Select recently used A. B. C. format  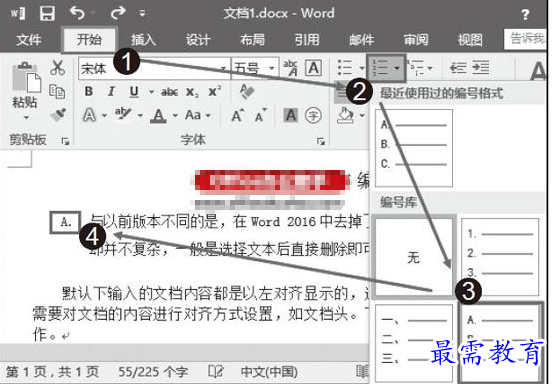point(414,148)
